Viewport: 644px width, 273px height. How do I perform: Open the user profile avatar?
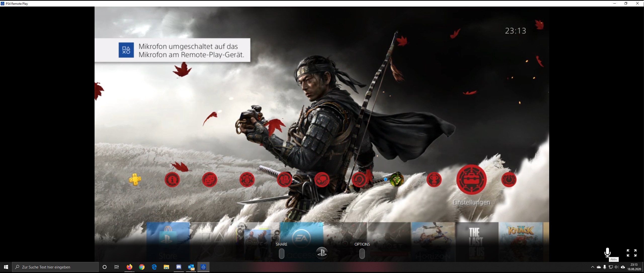397,179
